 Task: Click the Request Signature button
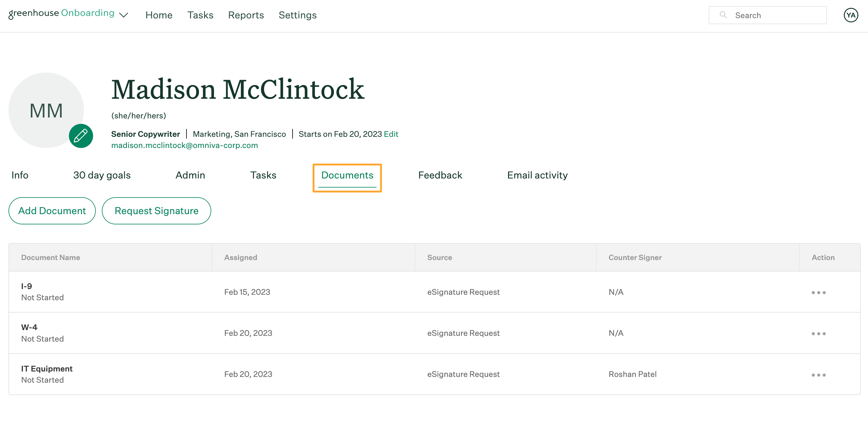[157, 211]
